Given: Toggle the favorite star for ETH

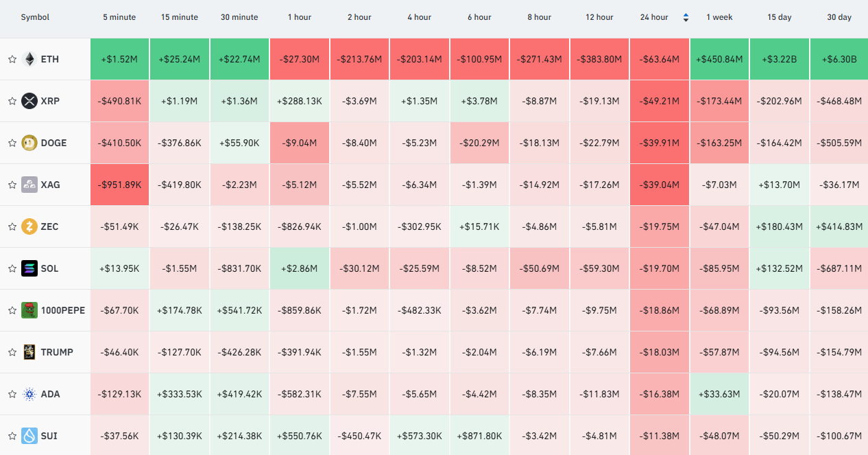Looking at the screenshot, I should (12, 60).
